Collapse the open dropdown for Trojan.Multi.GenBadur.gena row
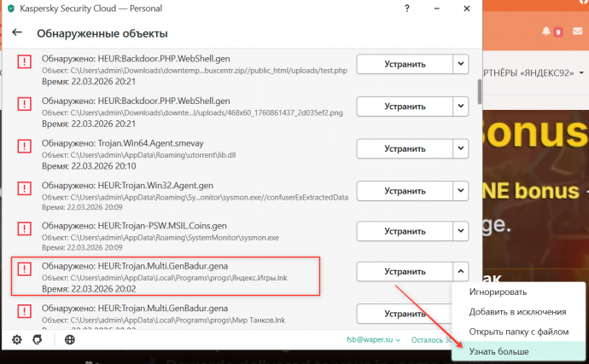Viewport: 589px width, 364px height. [460, 271]
